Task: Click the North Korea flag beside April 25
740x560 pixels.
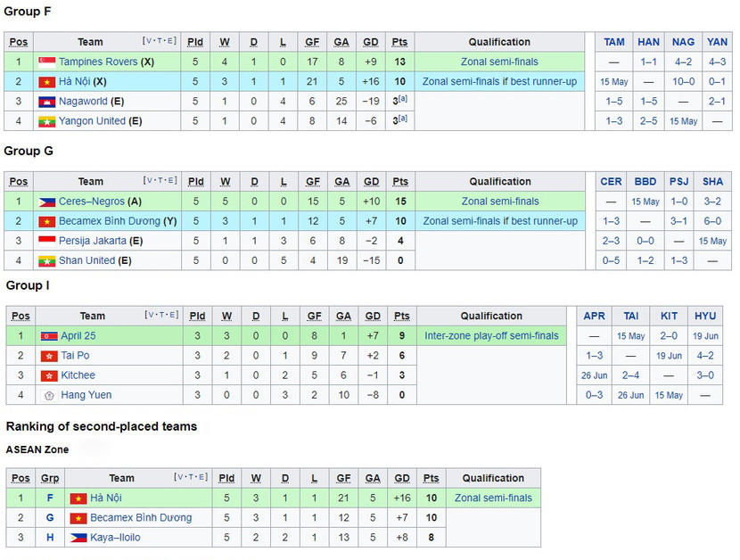Action: pyautogui.click(x=49, y=336)
